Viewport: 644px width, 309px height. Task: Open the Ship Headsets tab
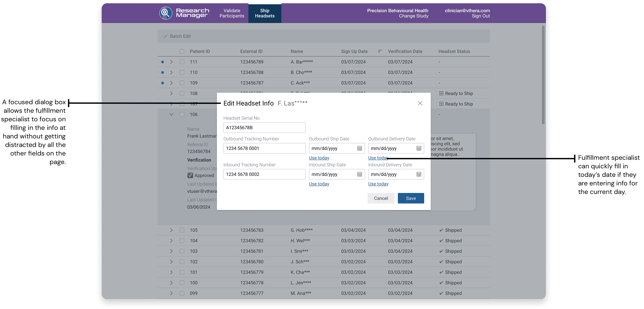pyautogui.click(x=265, y=13)
